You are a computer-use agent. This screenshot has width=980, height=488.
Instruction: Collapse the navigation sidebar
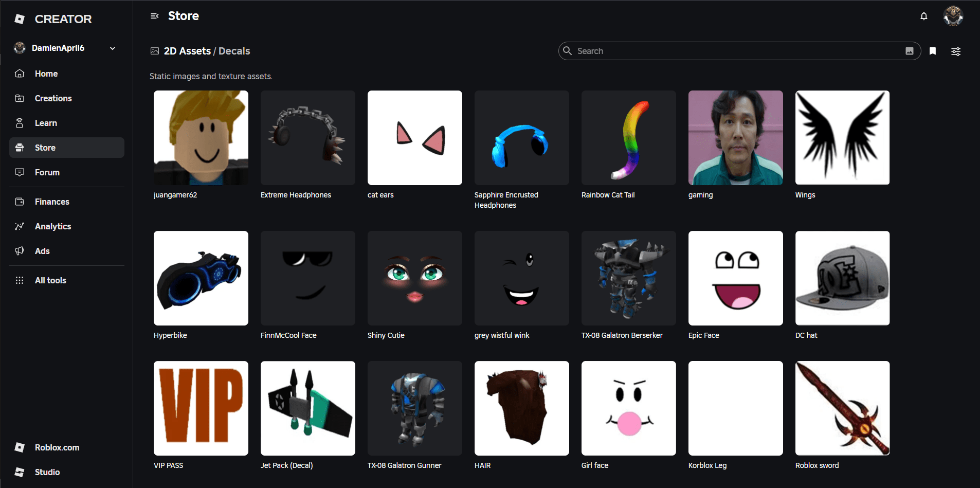tap(155, 16)
